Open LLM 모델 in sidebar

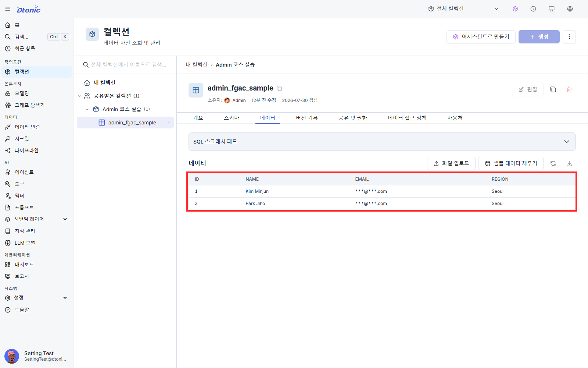[x=37, y=243]
